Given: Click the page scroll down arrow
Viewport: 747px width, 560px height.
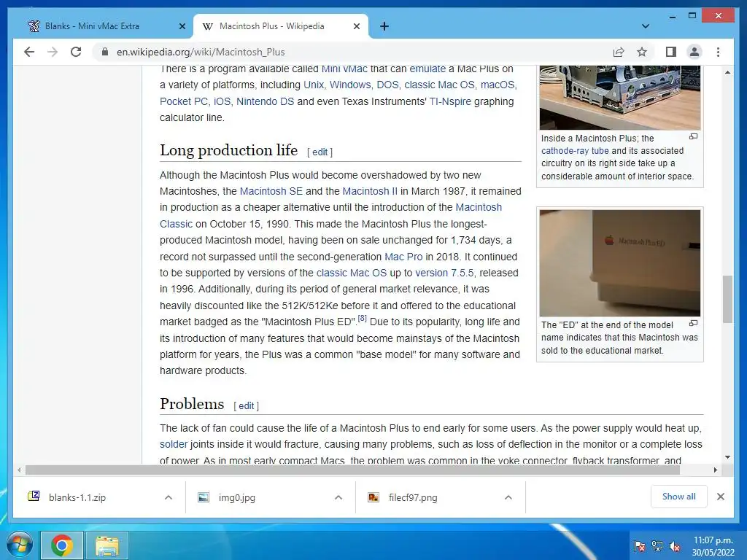Looking at the screenshot, I should click(727, 457).
